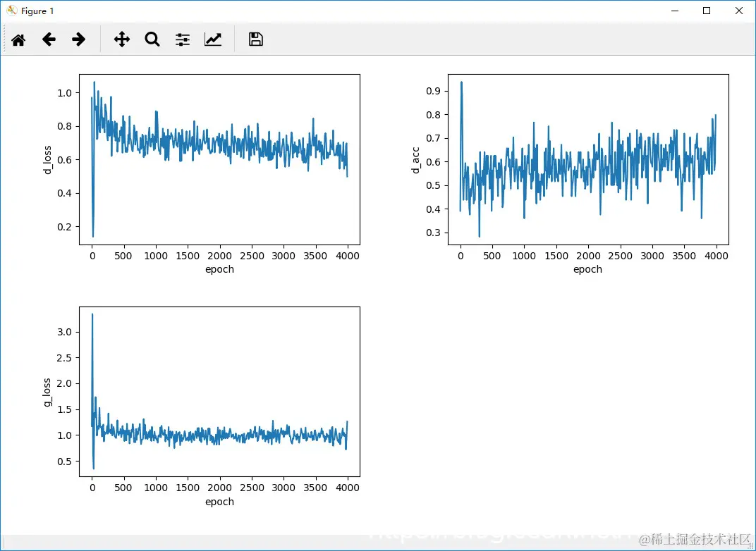Click the epoch label under g_loss plot
Image resolution: width=756 pixels, height=551 pixels.
219,502
